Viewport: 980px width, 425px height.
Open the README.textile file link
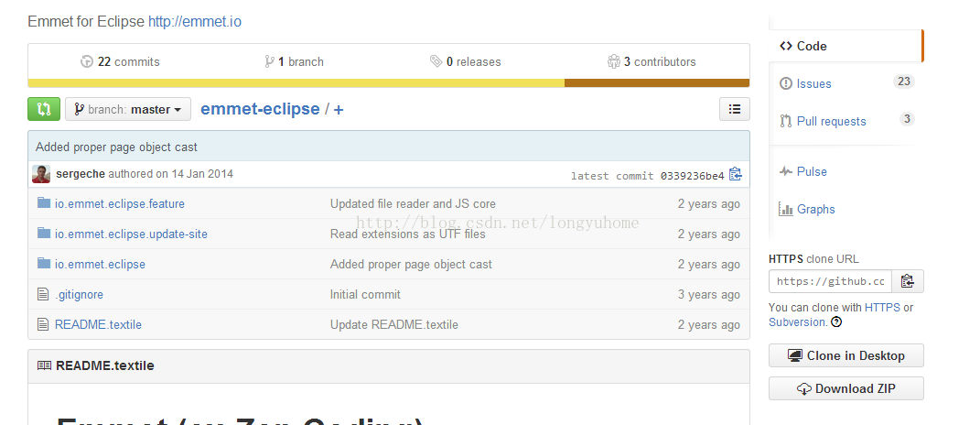point(98,324)
